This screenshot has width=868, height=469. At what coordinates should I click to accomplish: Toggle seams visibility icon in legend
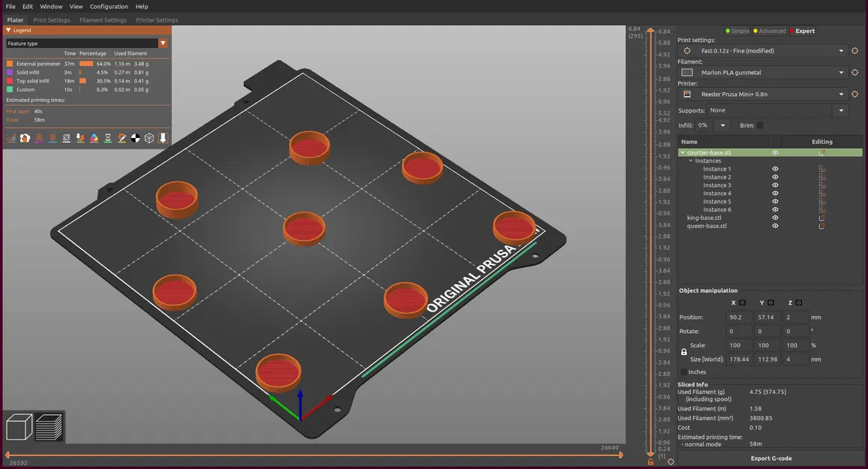(67, 138)
